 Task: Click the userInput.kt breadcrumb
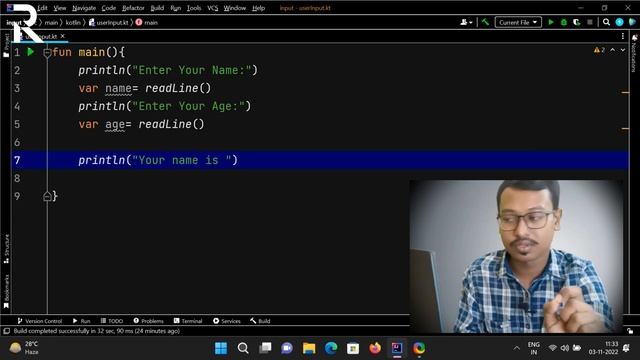pos(109,22)
